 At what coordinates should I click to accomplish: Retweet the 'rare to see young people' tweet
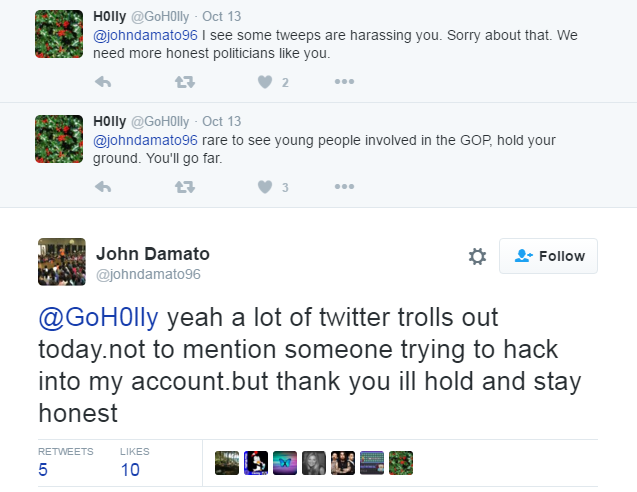point(184,186)
